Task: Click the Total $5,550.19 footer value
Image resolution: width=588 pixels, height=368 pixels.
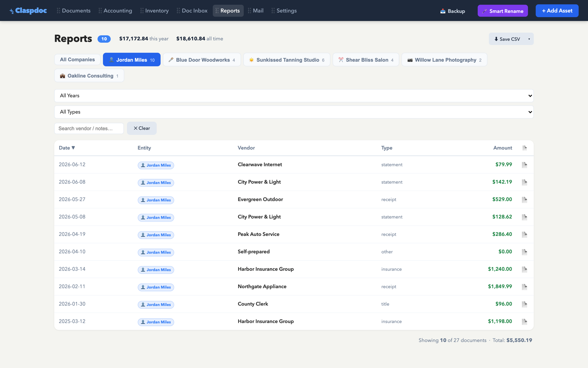Action: click(x=519, y=340)
